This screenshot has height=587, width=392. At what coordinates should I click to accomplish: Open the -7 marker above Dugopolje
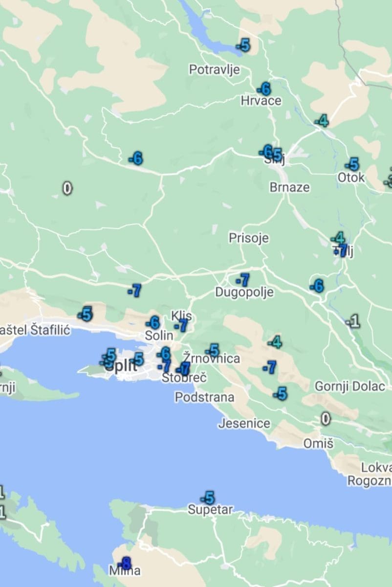pyautogui.click(x=243, y=280)
